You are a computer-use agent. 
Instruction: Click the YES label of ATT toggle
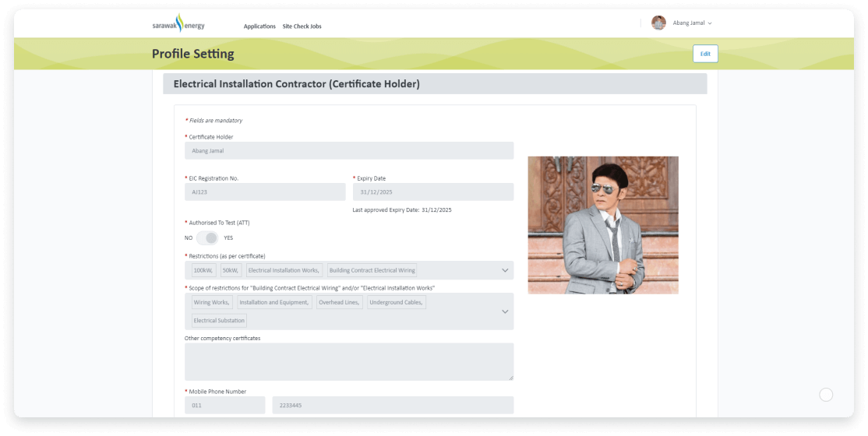228,238
